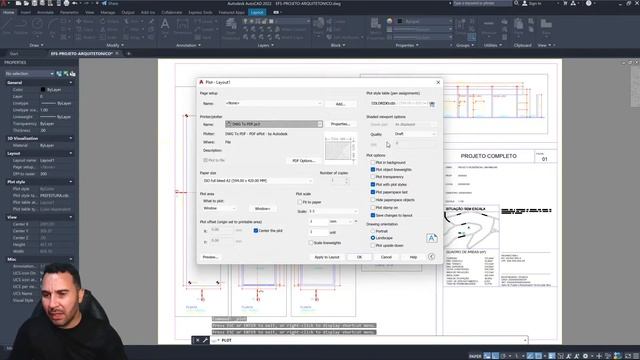Screen dimensions: 640x360
Task: Close the command line with X icon
Action: point(198,340)
